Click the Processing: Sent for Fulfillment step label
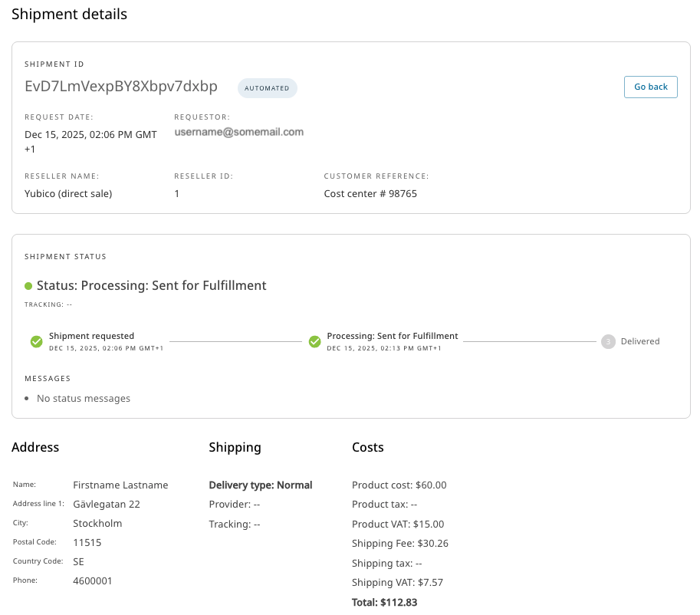This screenshot has width=700, height=615. (x=392, y=336)
